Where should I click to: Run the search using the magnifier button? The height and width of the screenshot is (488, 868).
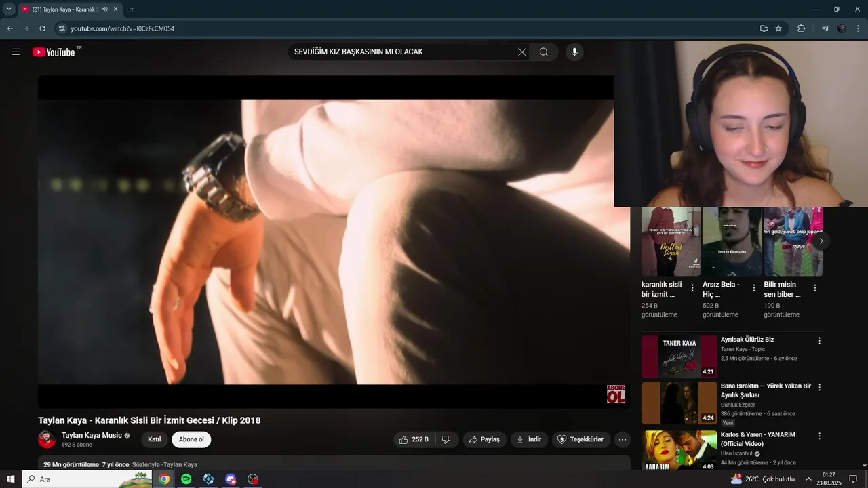544,52
